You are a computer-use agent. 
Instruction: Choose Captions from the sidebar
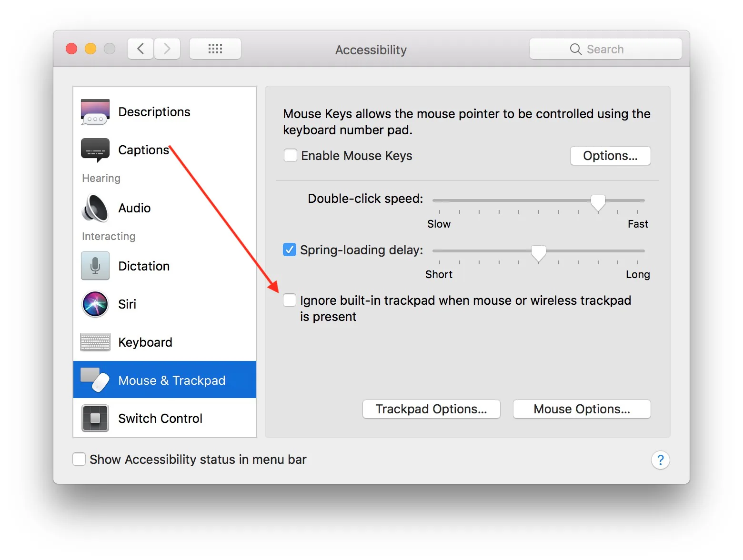click(x=165, y=150)
